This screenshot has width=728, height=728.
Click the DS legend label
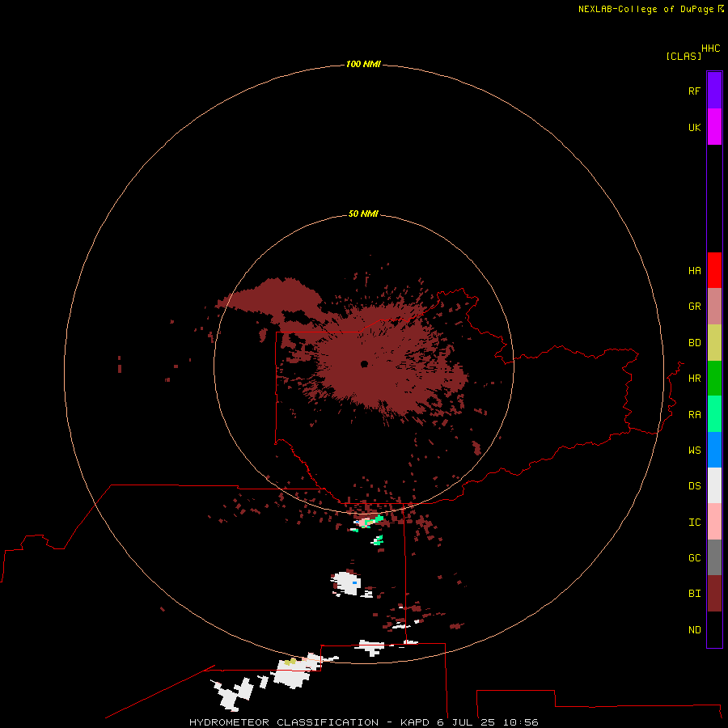(694, 486)
